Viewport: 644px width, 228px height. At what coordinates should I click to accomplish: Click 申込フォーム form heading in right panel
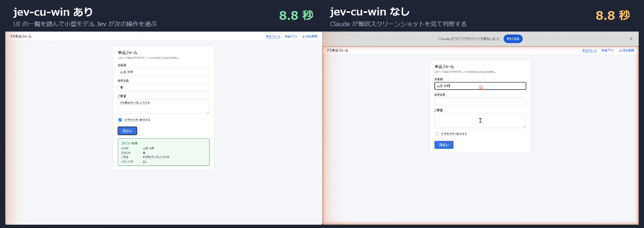(x=444, y=67)
